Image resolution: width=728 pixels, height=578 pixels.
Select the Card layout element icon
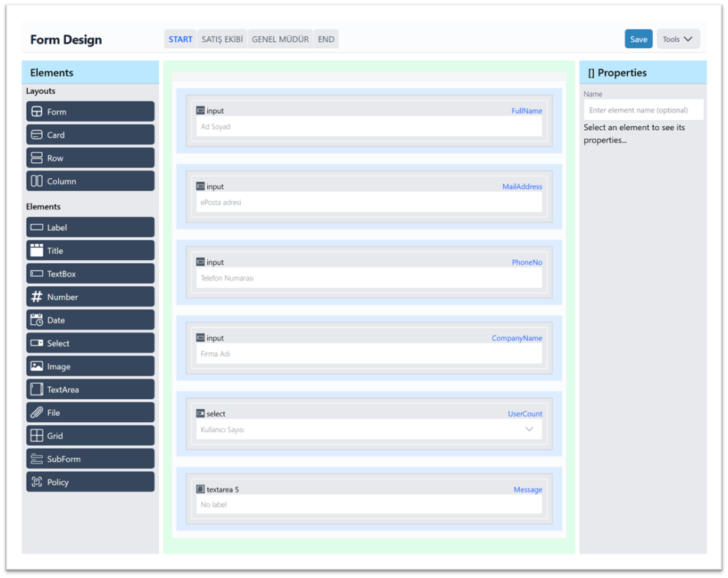(37, 135)
